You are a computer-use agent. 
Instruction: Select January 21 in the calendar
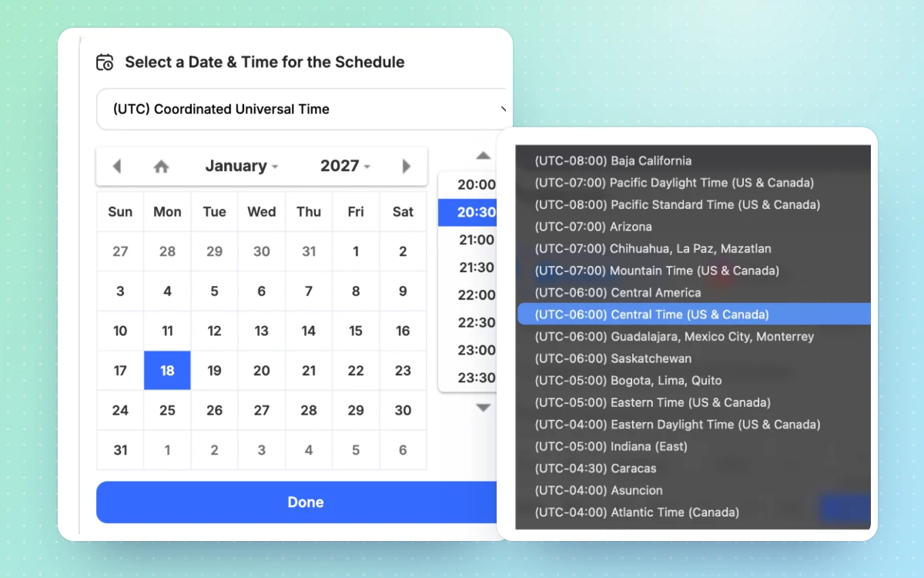point(309,371)
